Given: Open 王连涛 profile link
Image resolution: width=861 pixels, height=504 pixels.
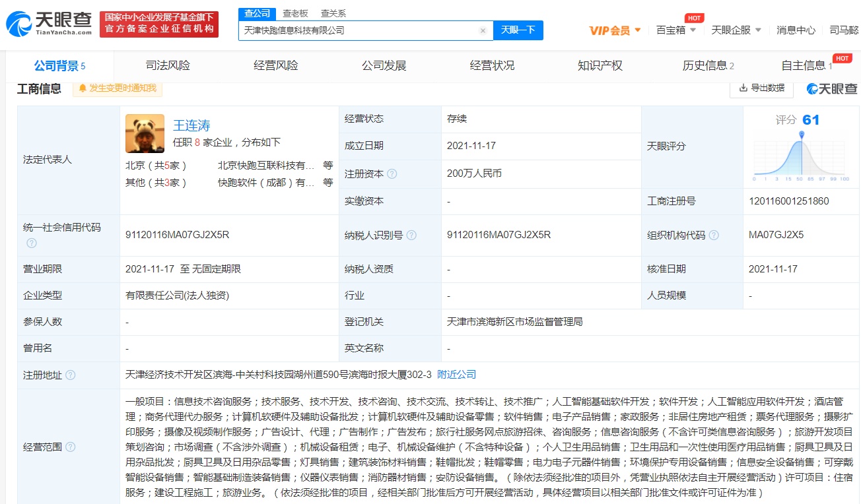Looking at the screenshot, I should (191, 125).
